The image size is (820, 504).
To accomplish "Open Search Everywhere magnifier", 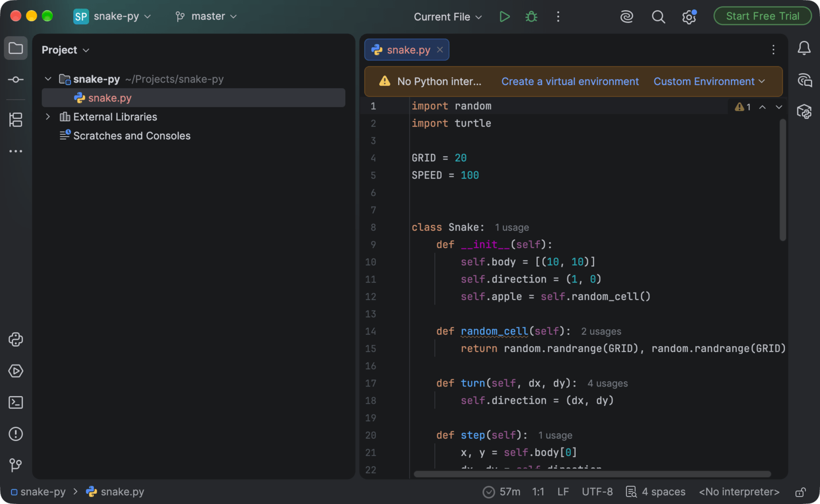I will click(658, 17).
